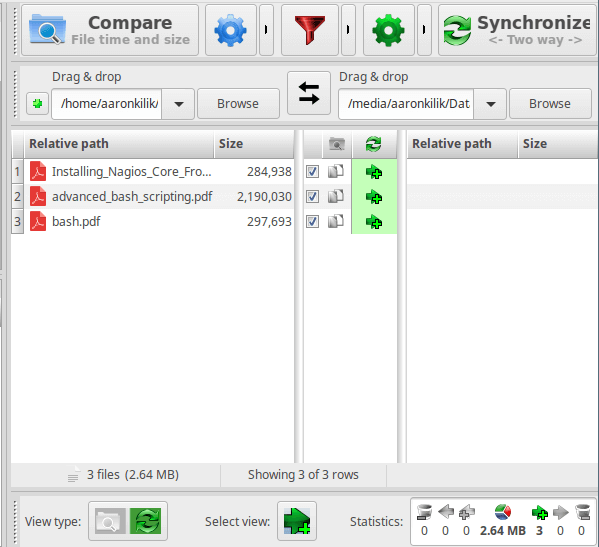This screenshot has height=547, width=599.
Task: Edit the right folder path /media/aaronkilik
Action: pyautogui.click(x=406, y=104)
